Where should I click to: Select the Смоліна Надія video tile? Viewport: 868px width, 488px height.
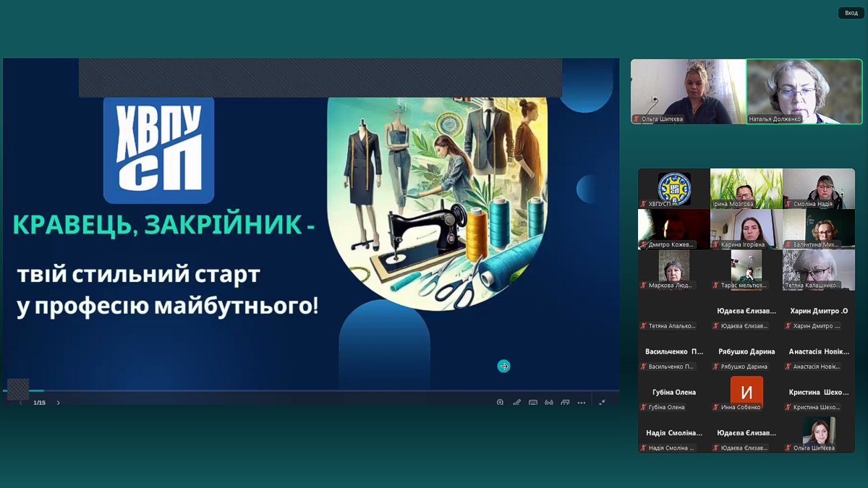(x=819, y=189)
